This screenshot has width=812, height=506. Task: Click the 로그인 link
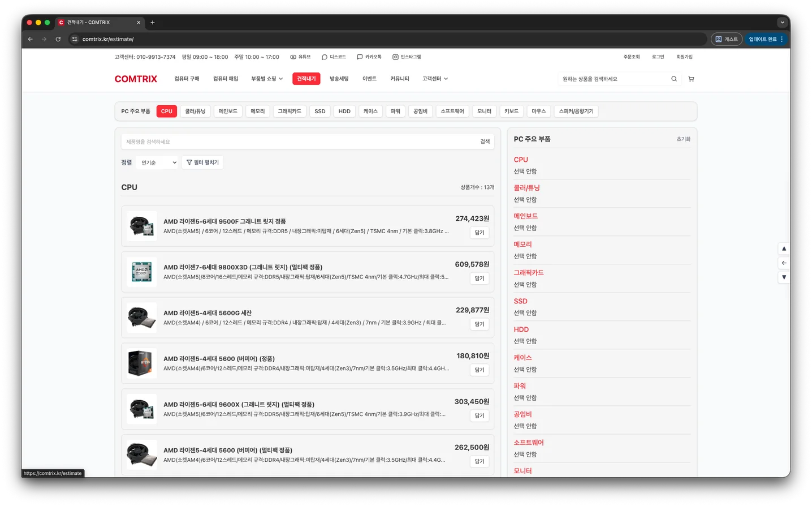(x=658, y=57)
